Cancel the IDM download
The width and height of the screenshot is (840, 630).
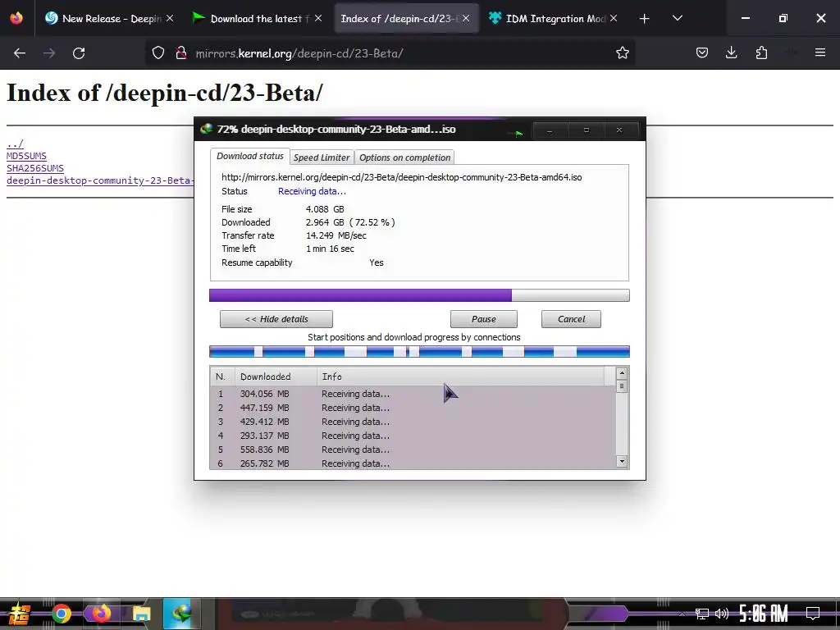click(571, 319)
